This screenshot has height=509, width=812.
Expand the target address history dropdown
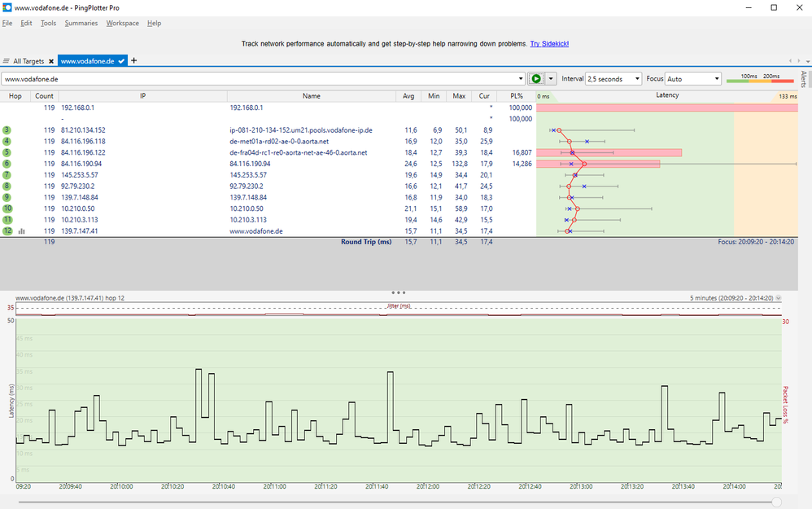click(x=521, y=79)
